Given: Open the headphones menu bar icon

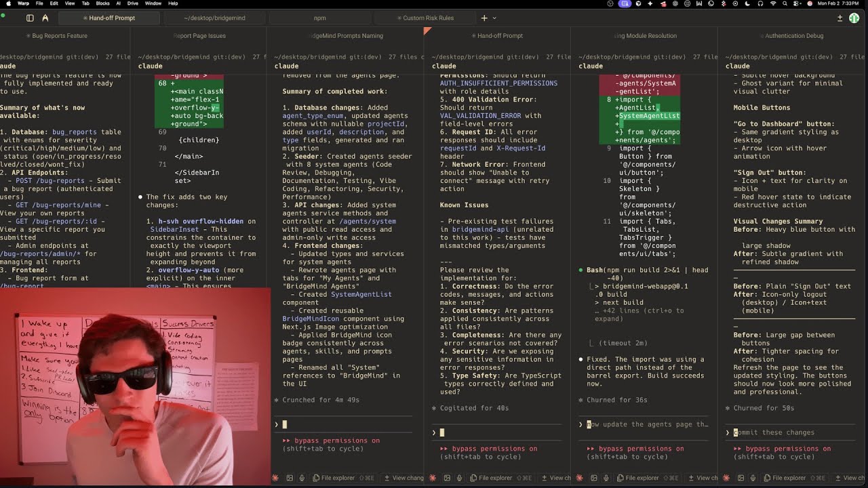Looking at the screenshot, I should point(760,3).
